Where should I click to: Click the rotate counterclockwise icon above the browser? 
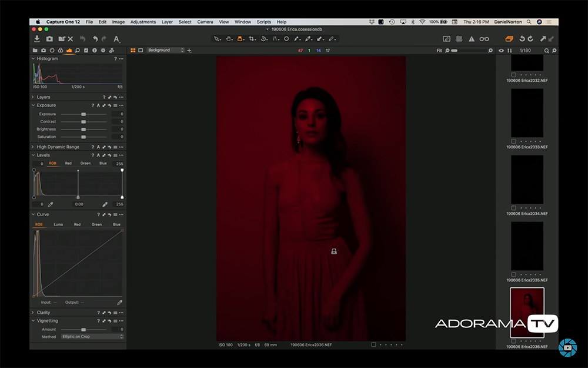click(522, 39)
